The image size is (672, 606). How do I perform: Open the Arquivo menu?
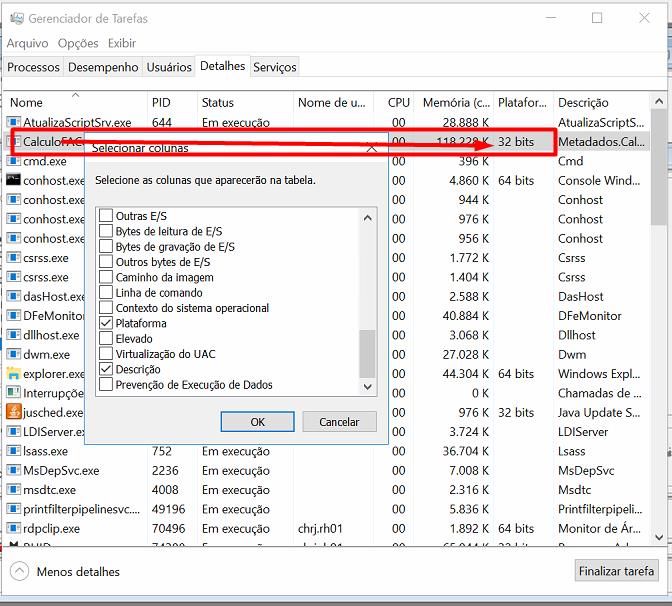point(27,43)
